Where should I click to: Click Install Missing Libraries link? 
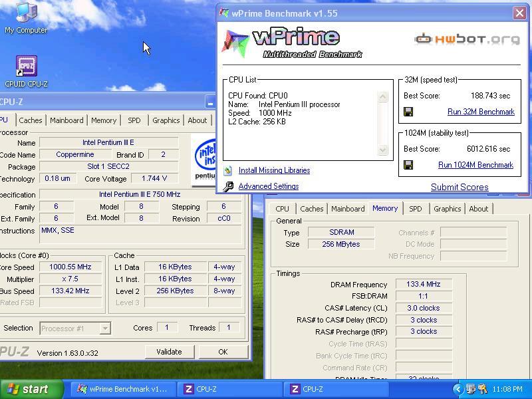(274, 170)
